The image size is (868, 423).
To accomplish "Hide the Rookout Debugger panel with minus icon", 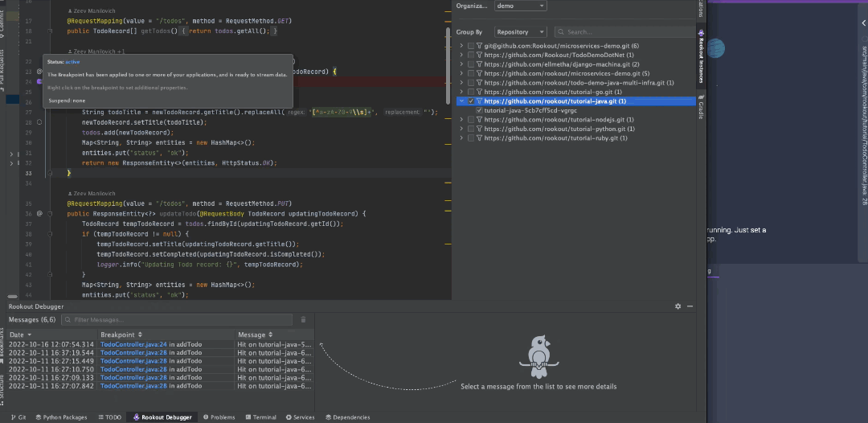I will pyautogui.click(x=690, y=306).
